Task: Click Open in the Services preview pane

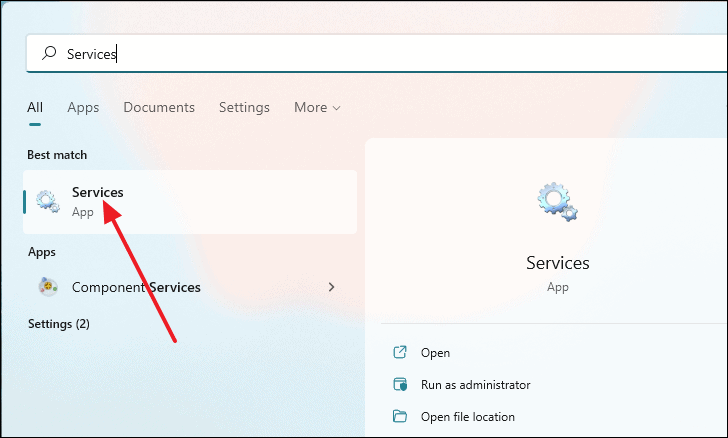Action: (435, 353)
